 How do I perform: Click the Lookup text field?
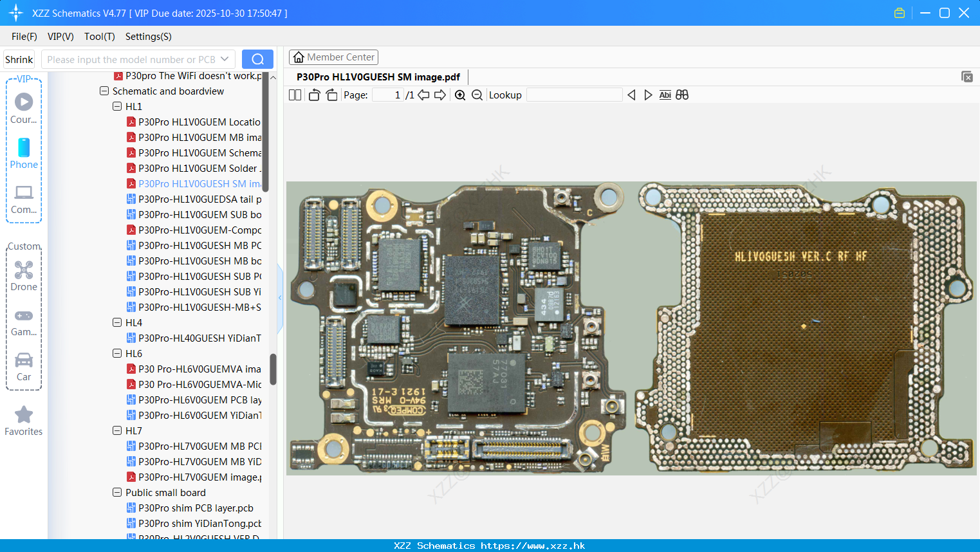(x=574, y=95)
